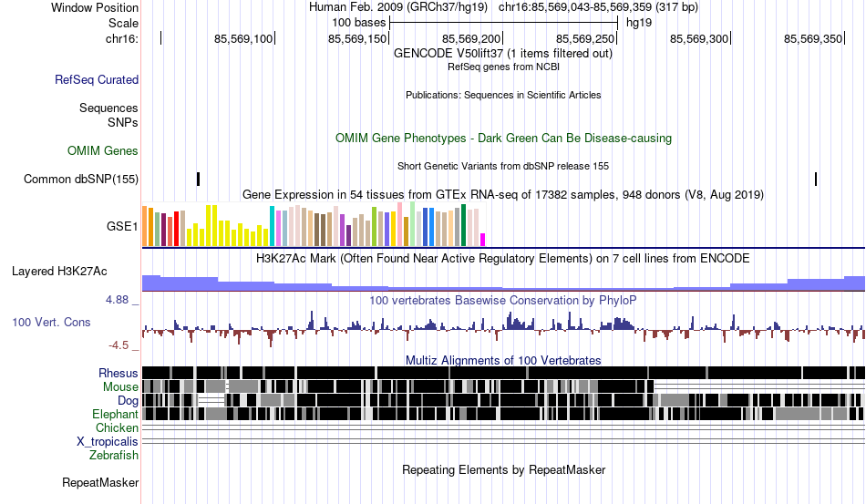This screenshot has width=866, height=504.
Task: Click the RefSeq genes from NCBI title
Action: tap(503, 67)
